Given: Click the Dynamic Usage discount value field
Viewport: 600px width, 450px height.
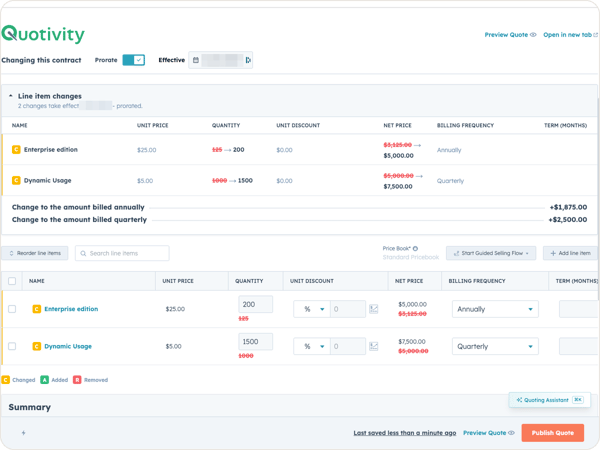Looking at the screenshot, I should [348, 346].
